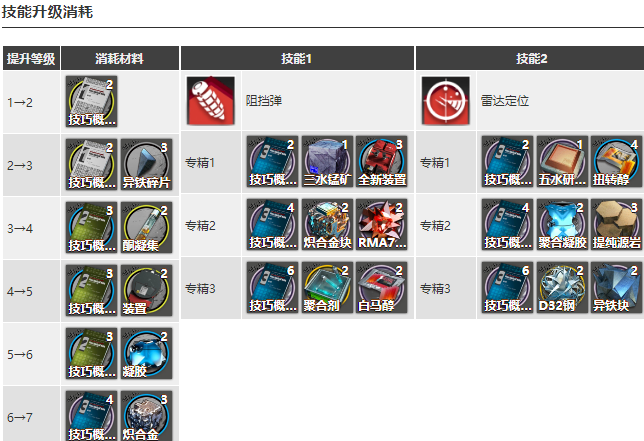Click the 炽合金块 material icon
The height and width of the screenshot is (441, 644).
[327, 225]
